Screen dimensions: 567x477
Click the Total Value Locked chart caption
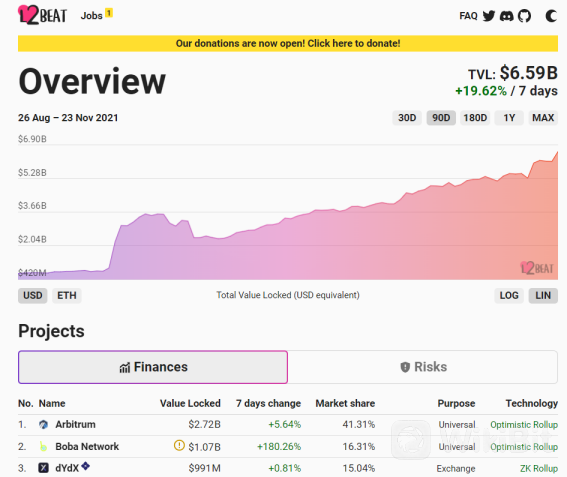pyautogui.click(x=288, y=295)
